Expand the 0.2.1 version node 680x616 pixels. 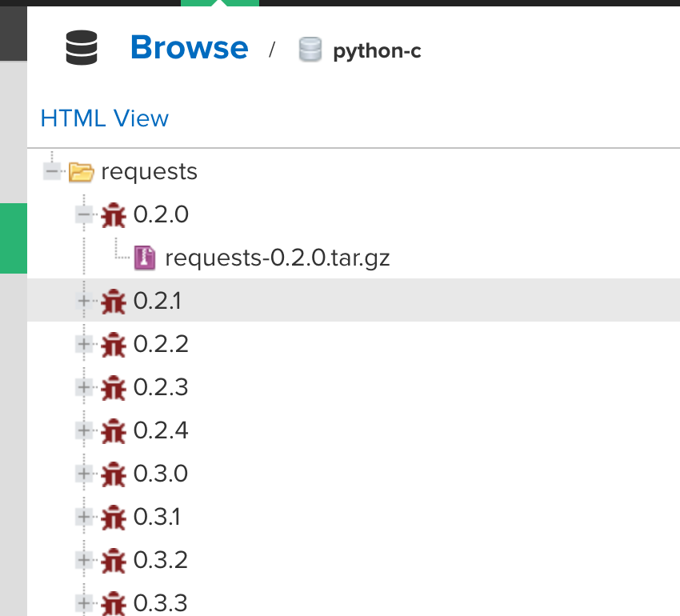(84, 301)
